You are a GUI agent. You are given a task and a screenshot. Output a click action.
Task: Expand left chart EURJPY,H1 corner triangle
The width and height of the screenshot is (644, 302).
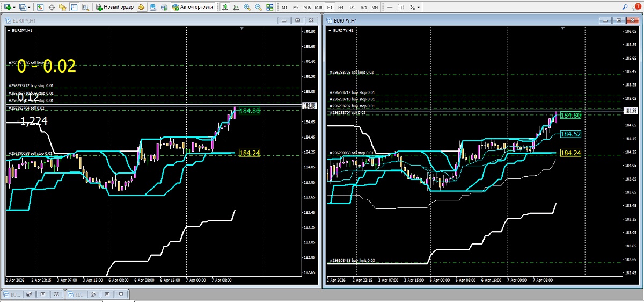8,31
